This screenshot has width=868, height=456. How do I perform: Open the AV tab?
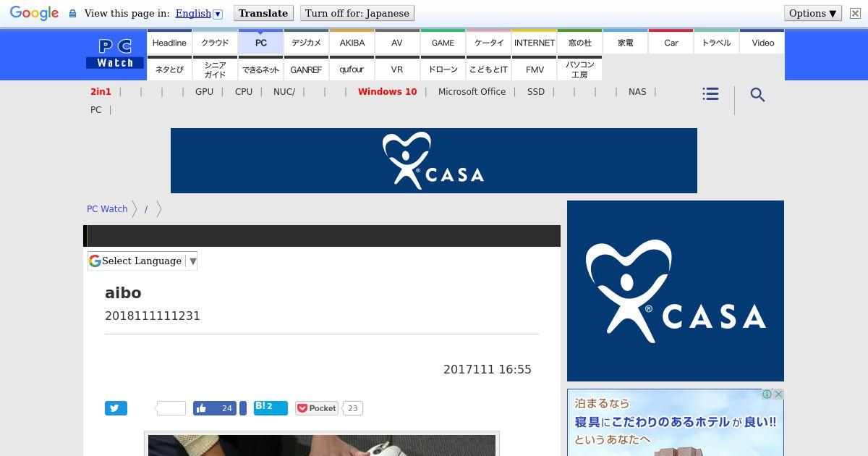pos(397,43)
